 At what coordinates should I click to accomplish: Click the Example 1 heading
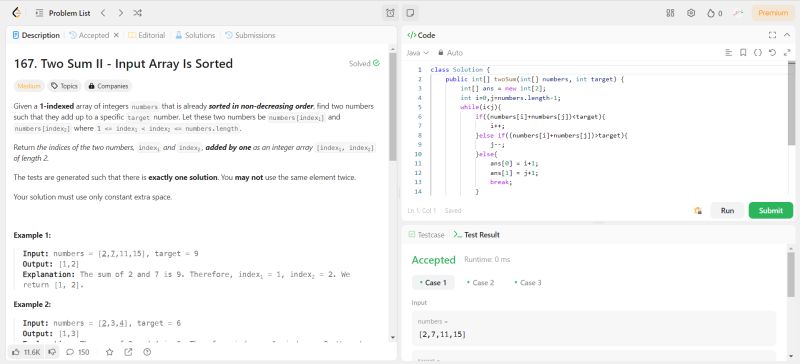point(32,235)
